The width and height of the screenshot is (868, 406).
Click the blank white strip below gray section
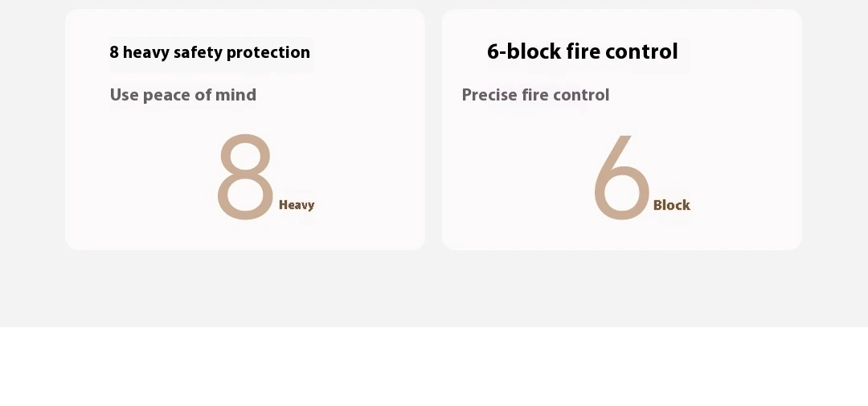(434, 366)
